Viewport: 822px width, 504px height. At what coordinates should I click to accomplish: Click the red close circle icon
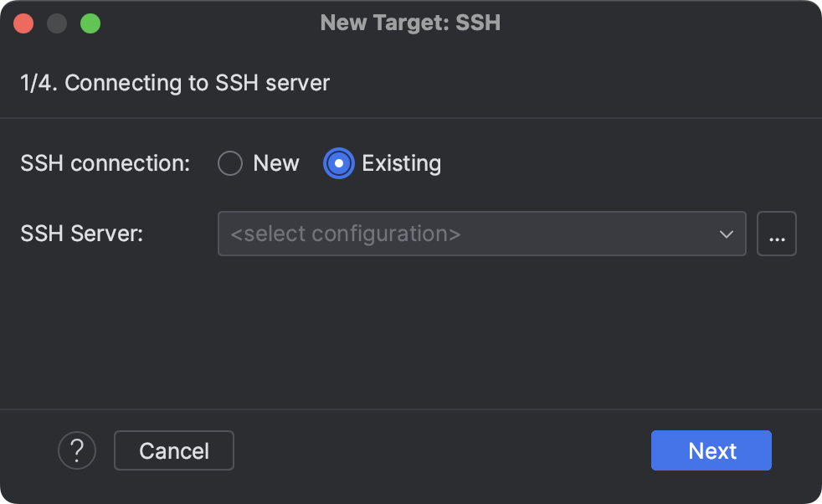coord(23,23)
